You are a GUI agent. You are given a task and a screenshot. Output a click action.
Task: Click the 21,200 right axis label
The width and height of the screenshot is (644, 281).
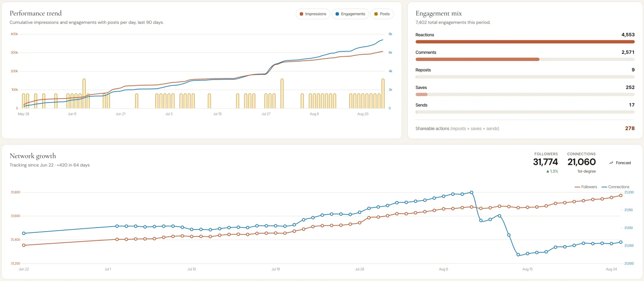pos(629,193)
